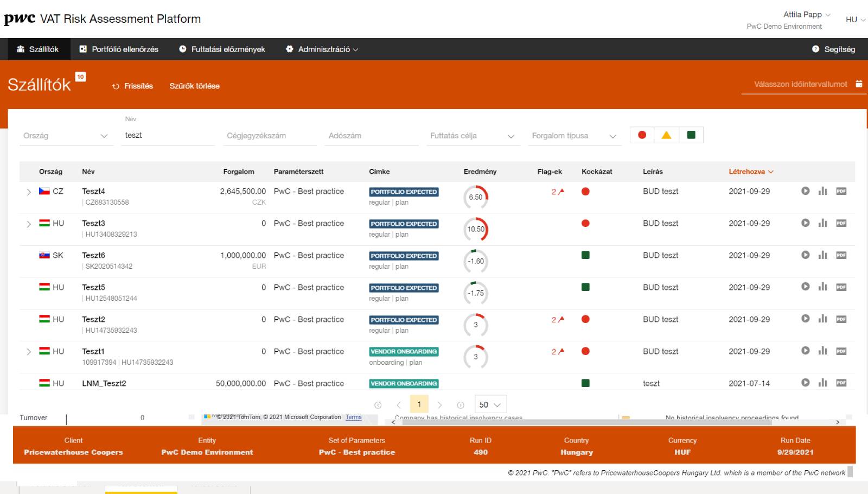
Task: Click the Segítség help icon
Action: (815, 49)
